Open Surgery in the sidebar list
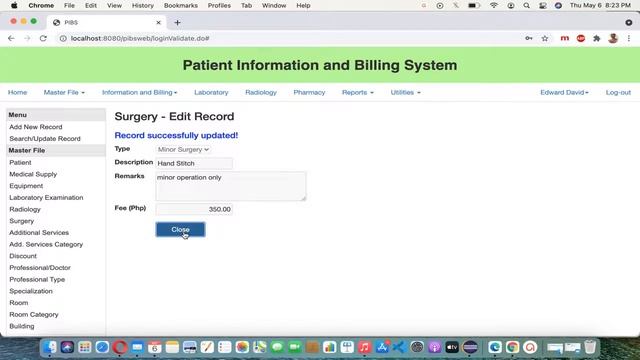The height and width of the screenshot is (360, 640). (x=22, y=221)
